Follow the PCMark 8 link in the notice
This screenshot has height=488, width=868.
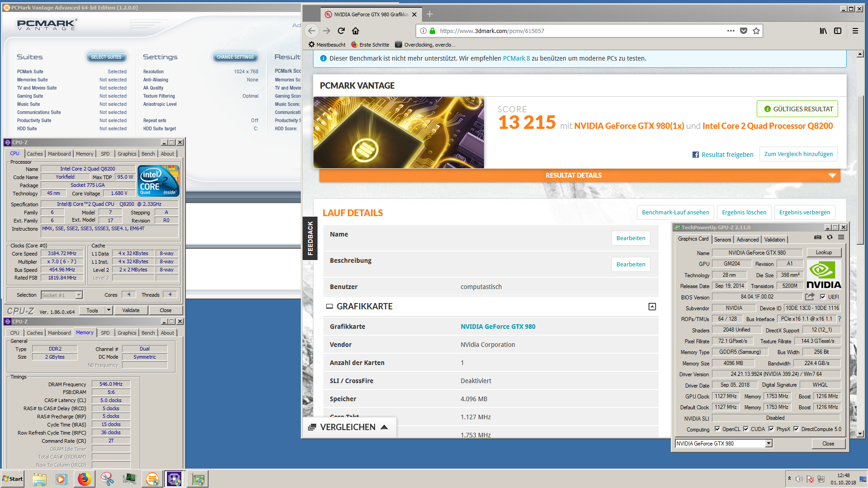click(x=516, y=58)
